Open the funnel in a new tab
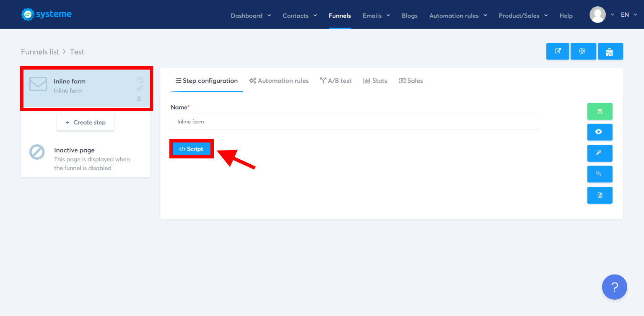This screenshot has width=644, height=316. tap(558, 51)
